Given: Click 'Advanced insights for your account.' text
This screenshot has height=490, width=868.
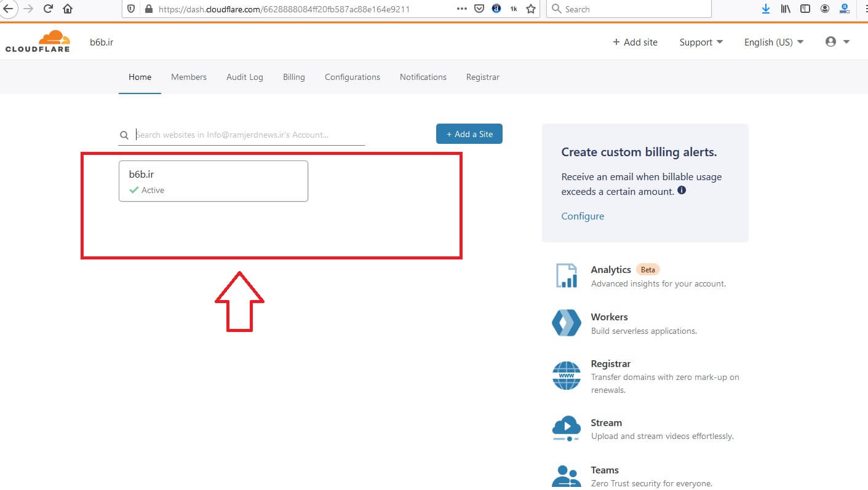Looking at the screenshot, I should pyautogui.click(x=659, y=284).
